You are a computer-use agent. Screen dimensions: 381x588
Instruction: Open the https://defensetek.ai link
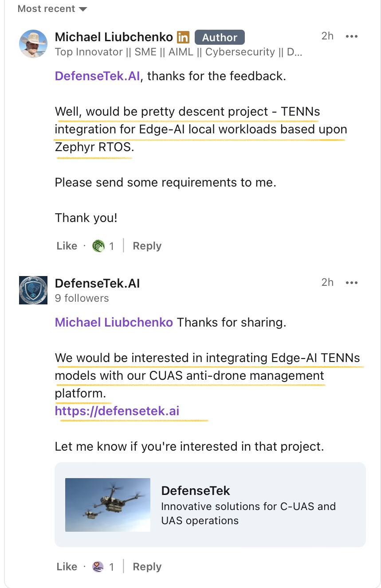(x=117, y=411)
